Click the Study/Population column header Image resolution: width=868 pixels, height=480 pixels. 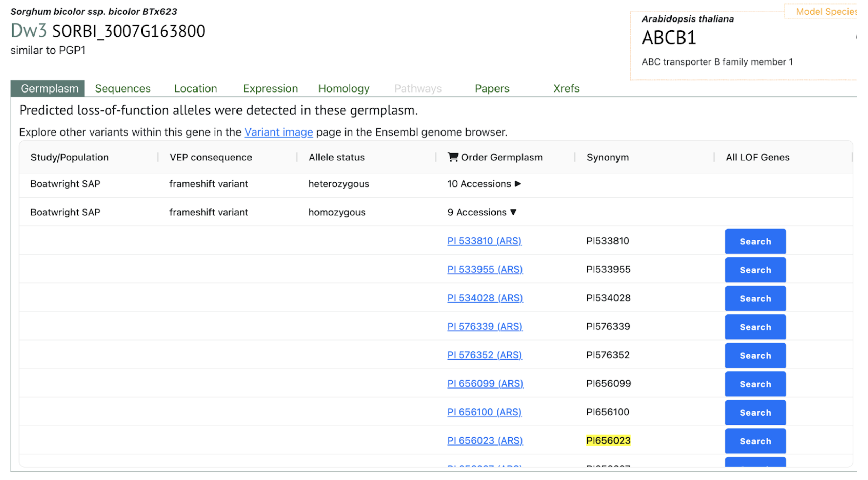(x=69, y=157)
